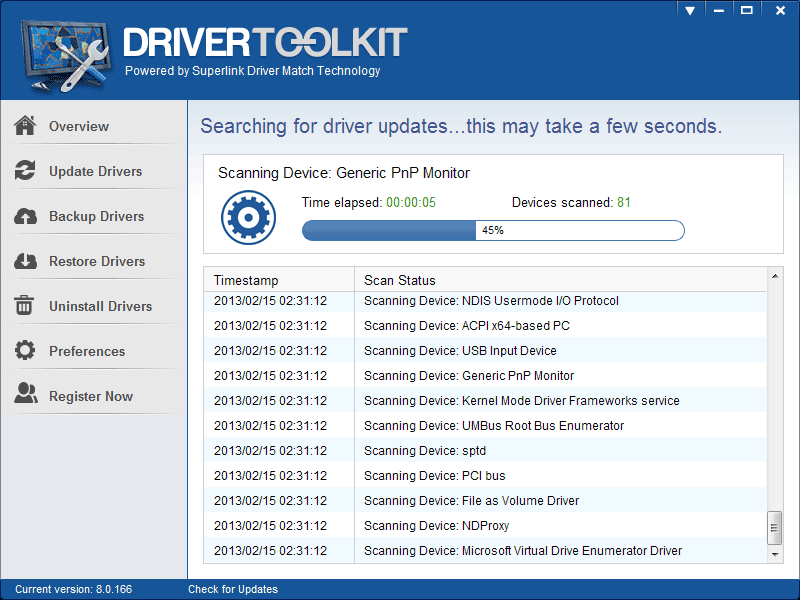Sort by the Timestamp column header
800x600 pixels.
pyautogui.click(x=246, y=280)
